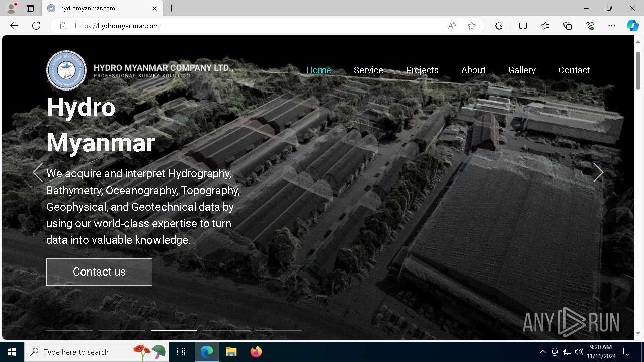Jump to first carousel slide indicator
This screenshot has width=644, height=362.
[x=69, y=330]
